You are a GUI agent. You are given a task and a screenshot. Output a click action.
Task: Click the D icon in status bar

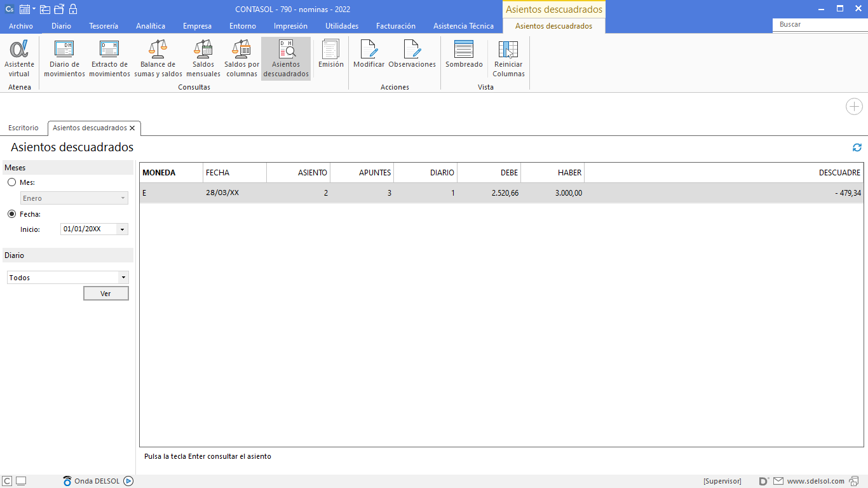[764, 481]
